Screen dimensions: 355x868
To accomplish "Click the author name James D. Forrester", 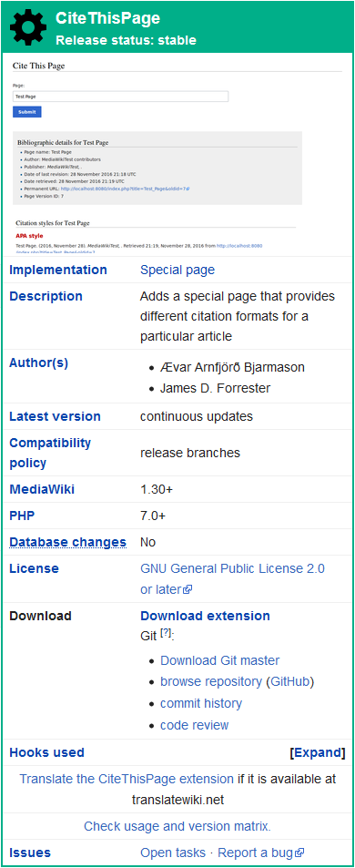I will click(x=216, y=389).
